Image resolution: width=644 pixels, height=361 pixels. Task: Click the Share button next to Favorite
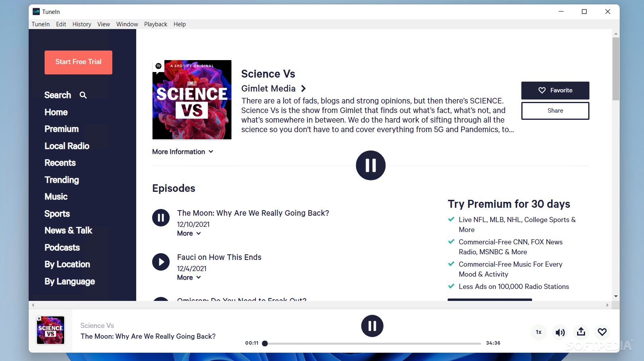555,111
